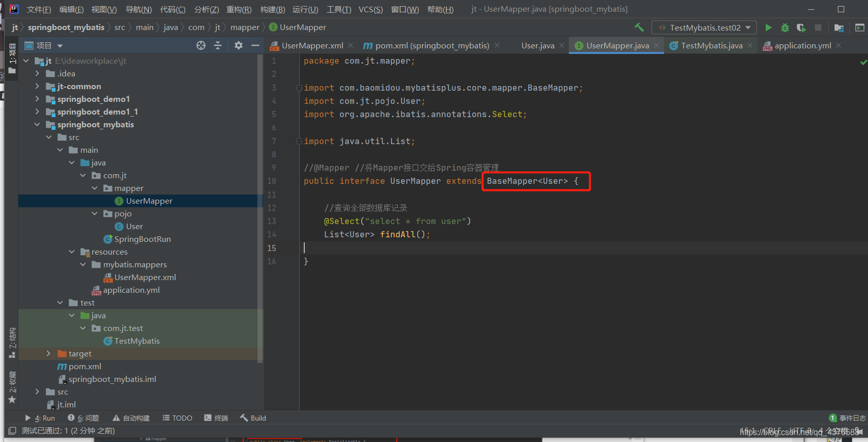Run TestMybatis.test02 with green play icon

point(768,27)
